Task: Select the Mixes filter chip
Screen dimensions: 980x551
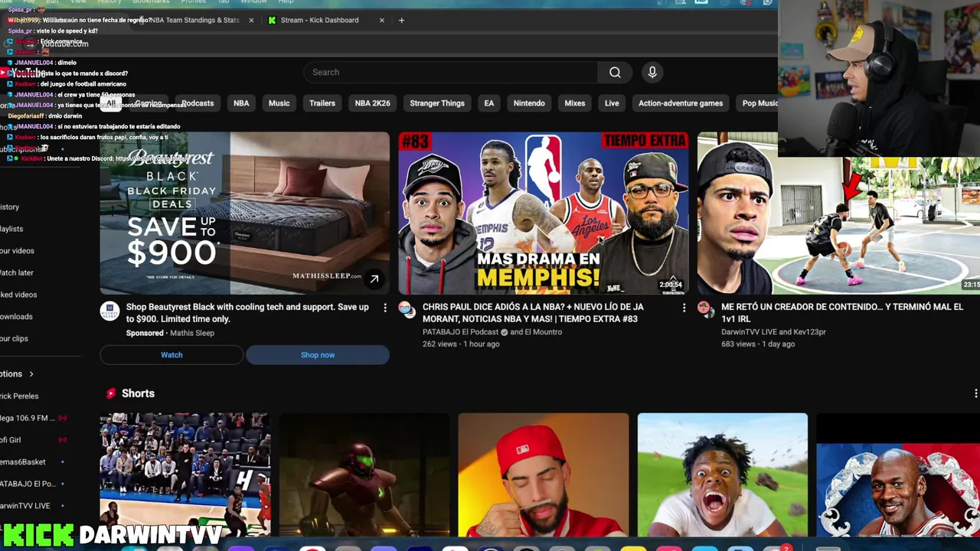Action: pos(575,103)
